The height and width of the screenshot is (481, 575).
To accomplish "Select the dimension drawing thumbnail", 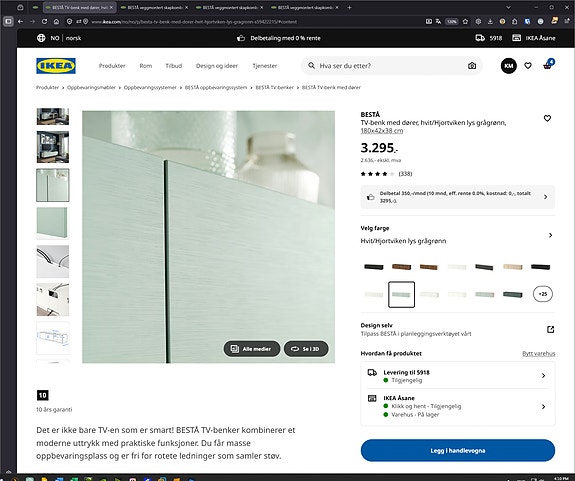I will (53, 338).
